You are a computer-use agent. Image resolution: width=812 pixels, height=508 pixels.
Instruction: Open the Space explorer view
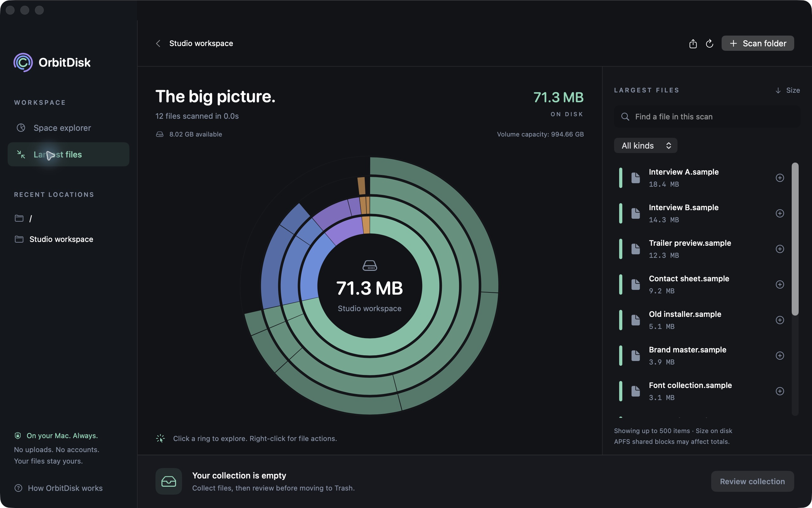69,128
